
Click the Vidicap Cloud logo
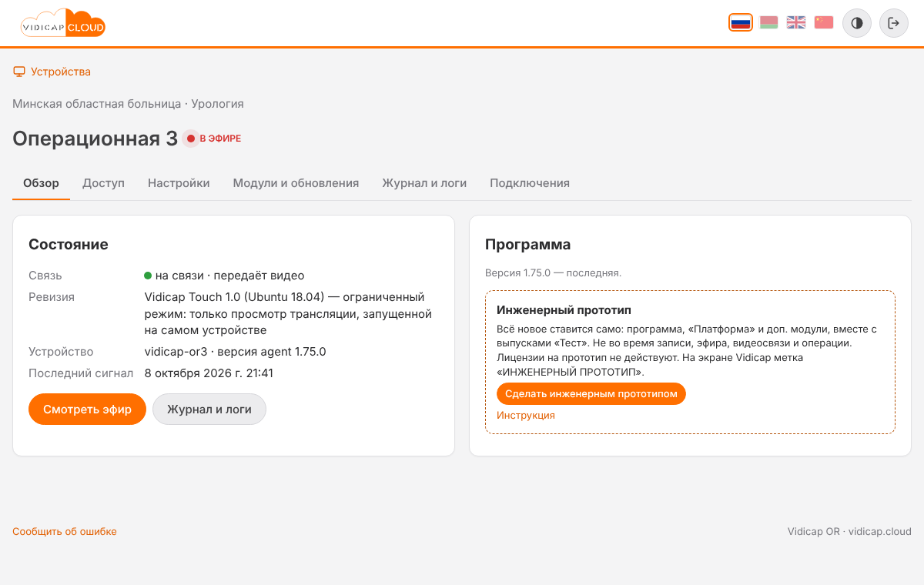(63, 23)
